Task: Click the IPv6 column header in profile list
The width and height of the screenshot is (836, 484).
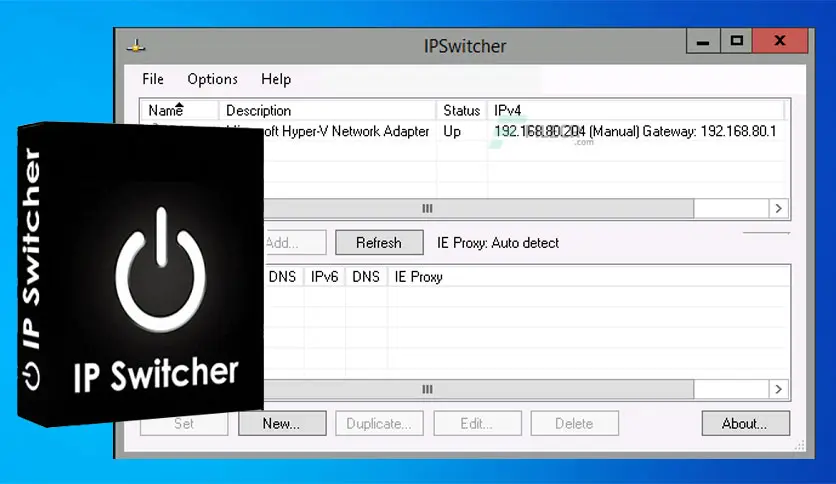Action: pos(324,276)
